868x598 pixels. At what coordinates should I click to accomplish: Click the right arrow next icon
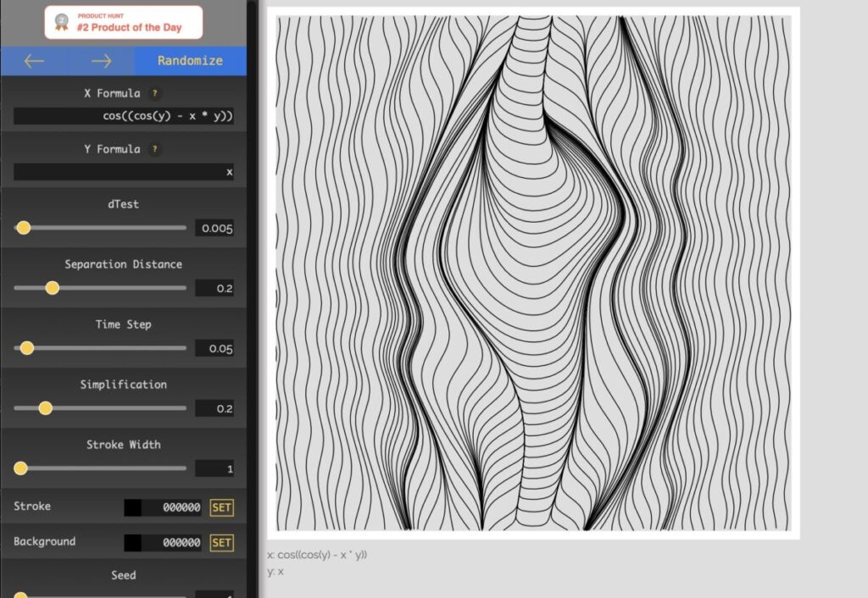[x=101, y=61]
